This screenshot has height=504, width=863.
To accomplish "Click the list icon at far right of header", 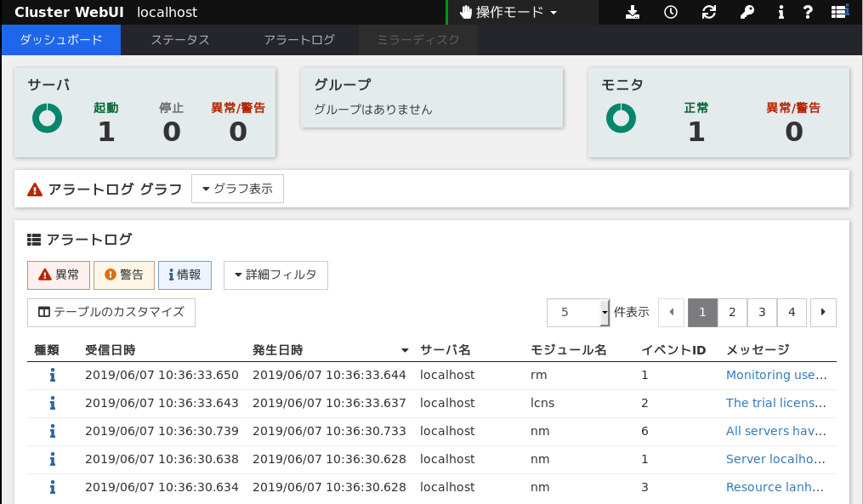I will [840, 12].
